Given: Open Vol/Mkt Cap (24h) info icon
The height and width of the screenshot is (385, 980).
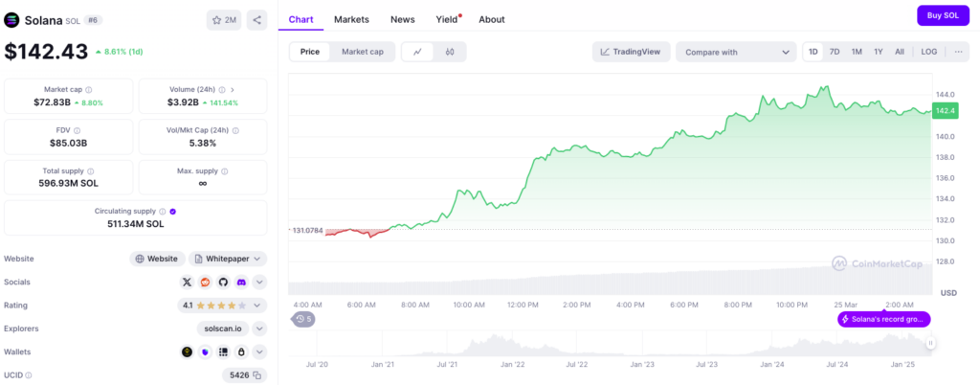Looking at the screenshot, I should click(235, 130).
